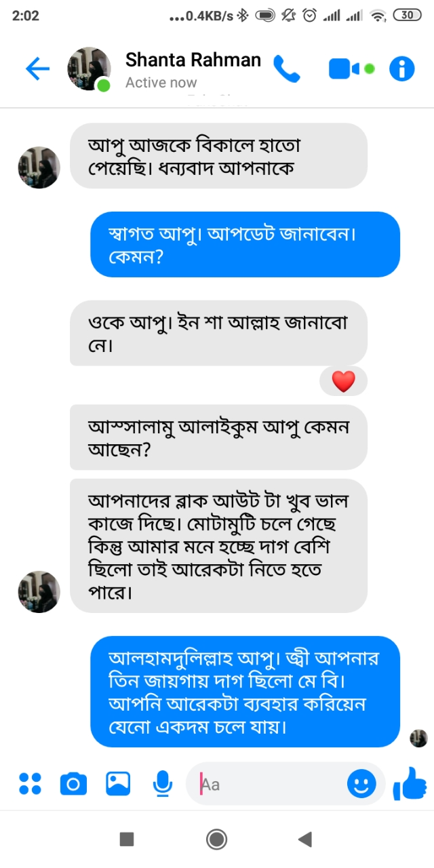Tap the small seen-receipt avatar
Image resolution: width=434 pixels, height=868 pixels.
pos(418,738)
